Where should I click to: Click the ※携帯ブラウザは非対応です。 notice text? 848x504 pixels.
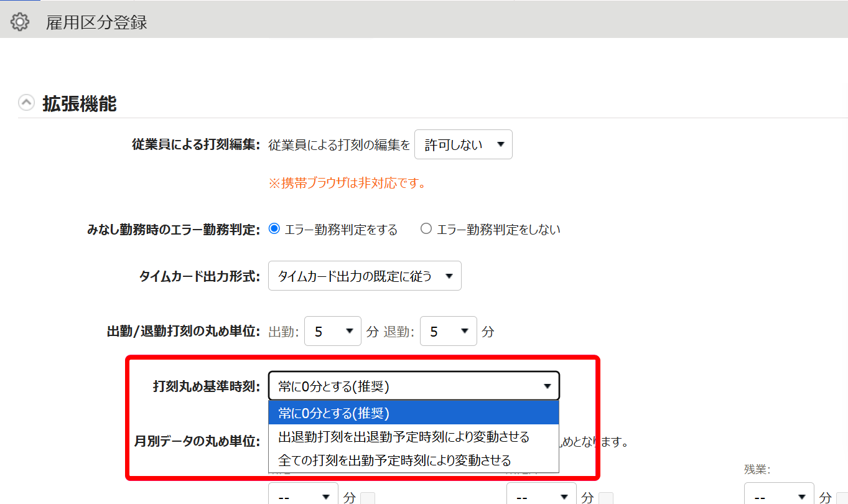(x=347, y=184)
